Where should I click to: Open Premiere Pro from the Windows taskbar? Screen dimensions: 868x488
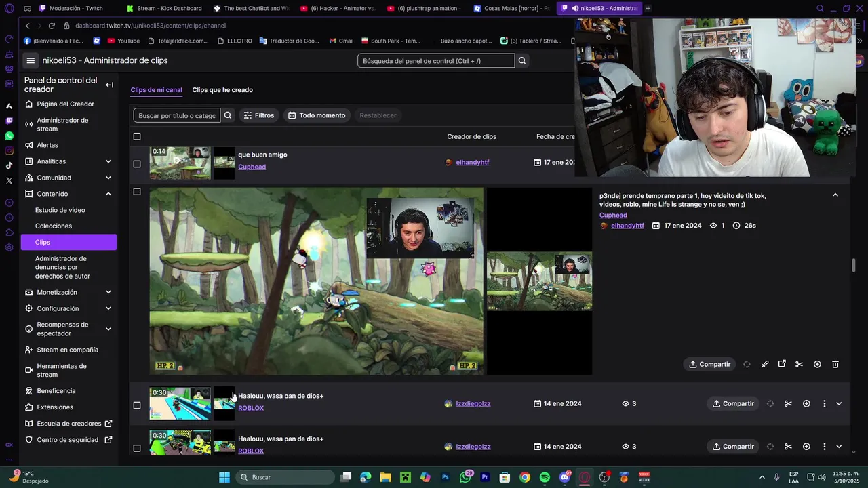tap(485, 477)
